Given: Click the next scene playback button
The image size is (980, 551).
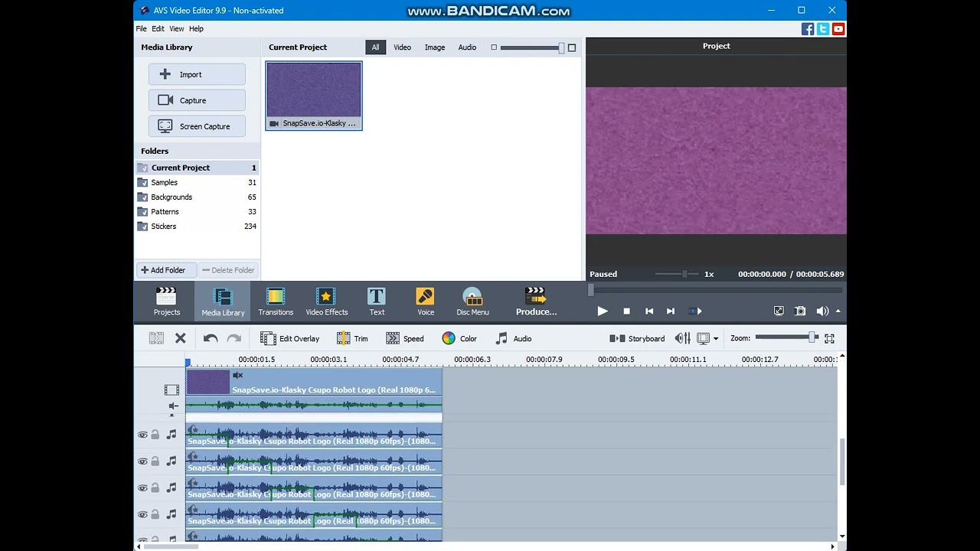Looking at the screenshot, I should point(694,311).
